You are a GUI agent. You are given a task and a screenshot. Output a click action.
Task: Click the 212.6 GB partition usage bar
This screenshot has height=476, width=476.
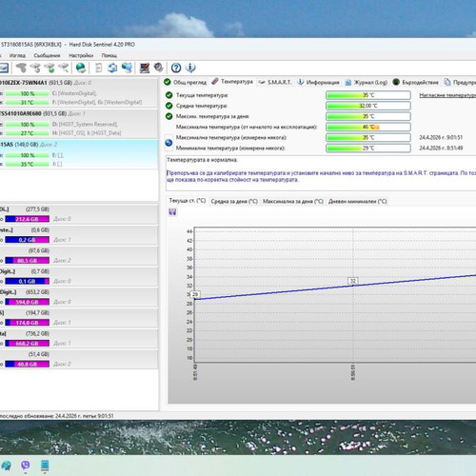click(28, 219)
